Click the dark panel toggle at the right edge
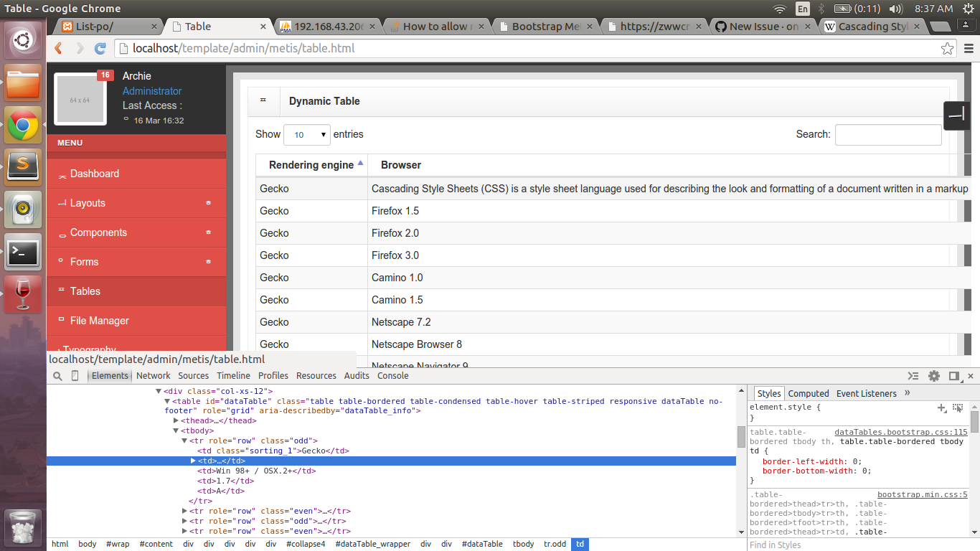 pyautogui.click(x=957, y=116)
